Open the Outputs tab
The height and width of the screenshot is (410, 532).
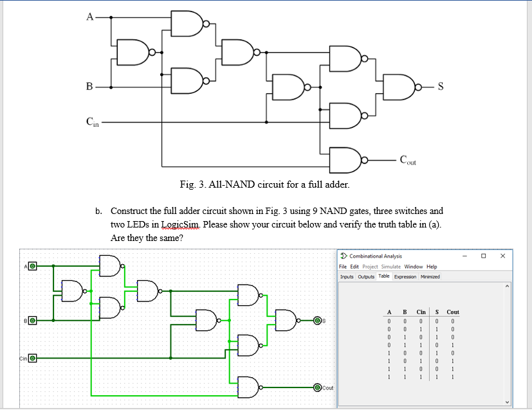[365, 276]
